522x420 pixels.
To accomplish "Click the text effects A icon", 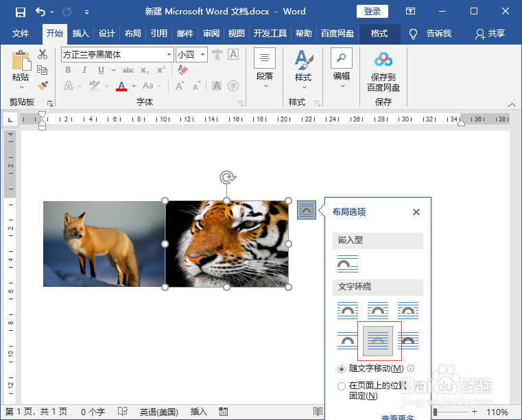I will [69, 86].
